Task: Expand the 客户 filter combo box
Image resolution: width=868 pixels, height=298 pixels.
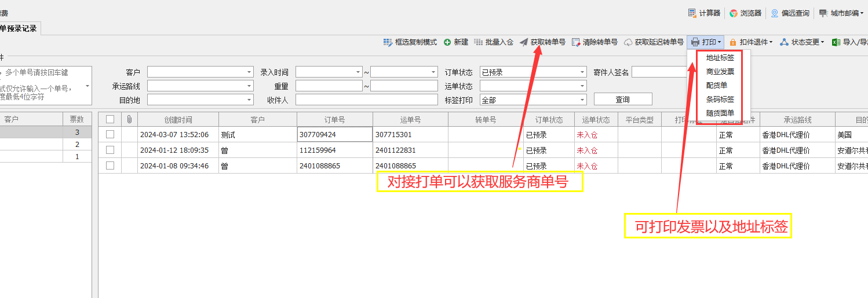Action: point(249,72)
